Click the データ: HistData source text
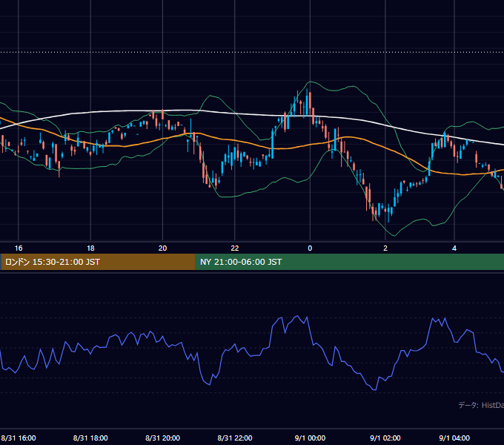This screenshot has width=504, height=445. 481,405
